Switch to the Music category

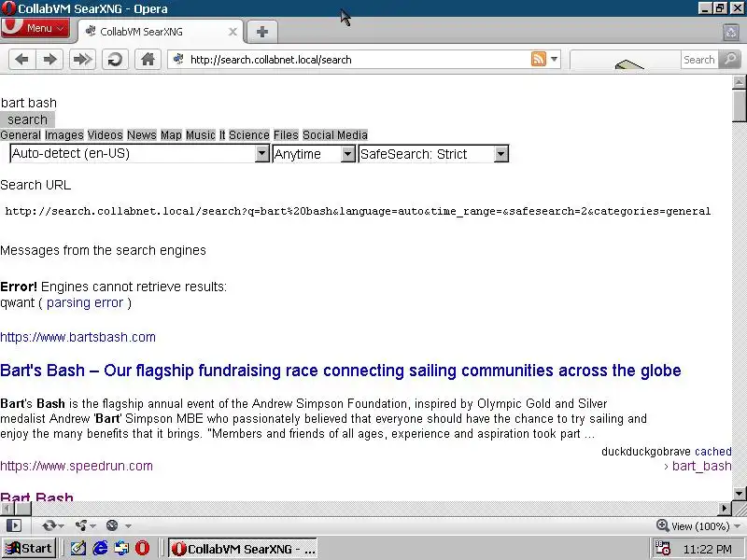tap(201, 135)
